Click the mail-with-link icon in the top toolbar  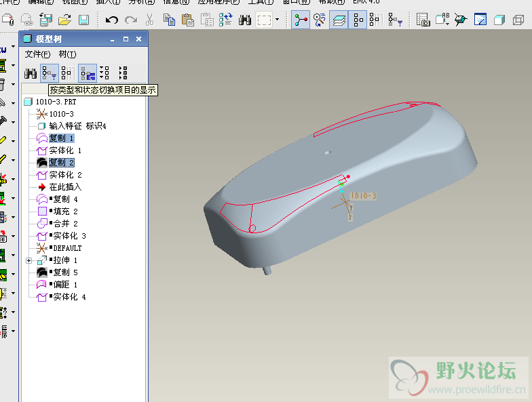tap(26, 20)
